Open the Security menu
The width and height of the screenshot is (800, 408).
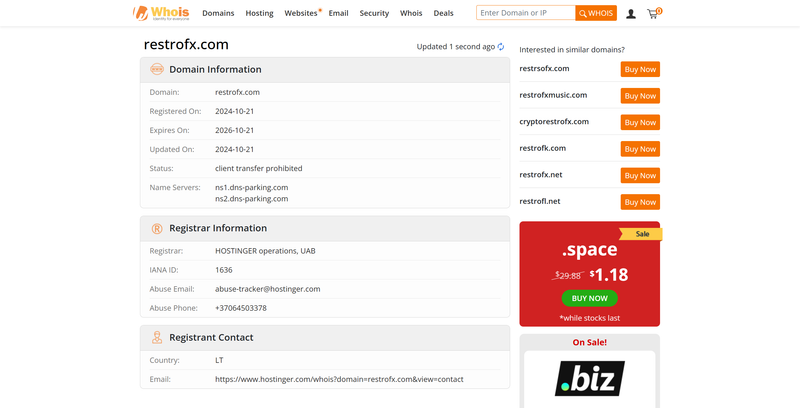coord(374,13)
